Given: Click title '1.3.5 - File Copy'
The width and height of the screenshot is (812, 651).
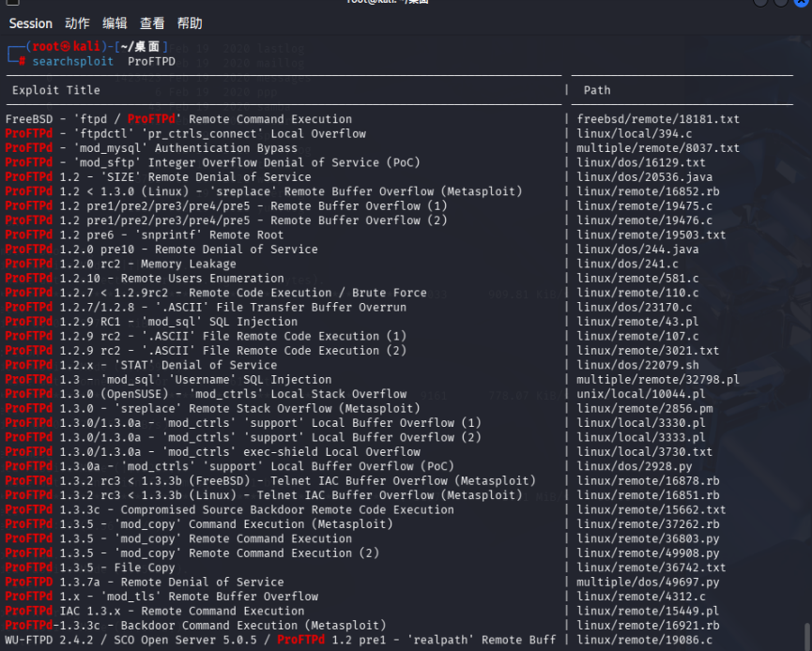Looking at the screenshot, I should coord(117,568).
